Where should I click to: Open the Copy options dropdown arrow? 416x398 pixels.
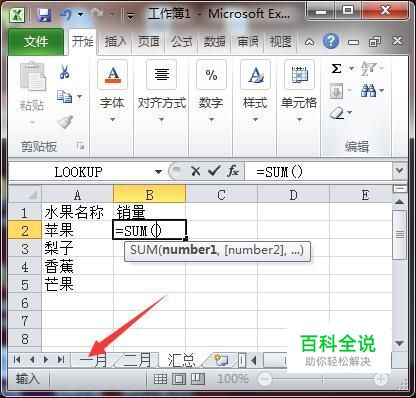[x=80, y=97]
